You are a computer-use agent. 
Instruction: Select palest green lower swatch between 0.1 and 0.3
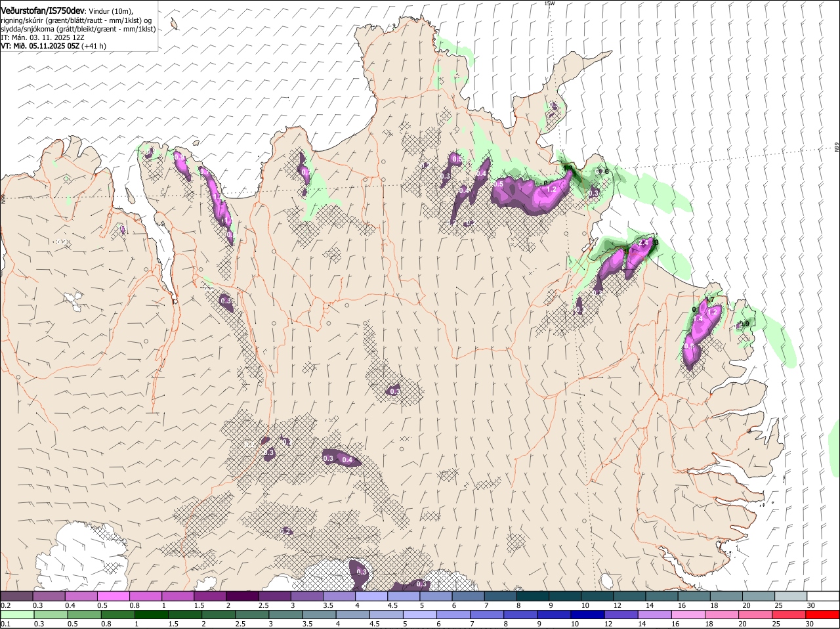click(x=18, y=615)
